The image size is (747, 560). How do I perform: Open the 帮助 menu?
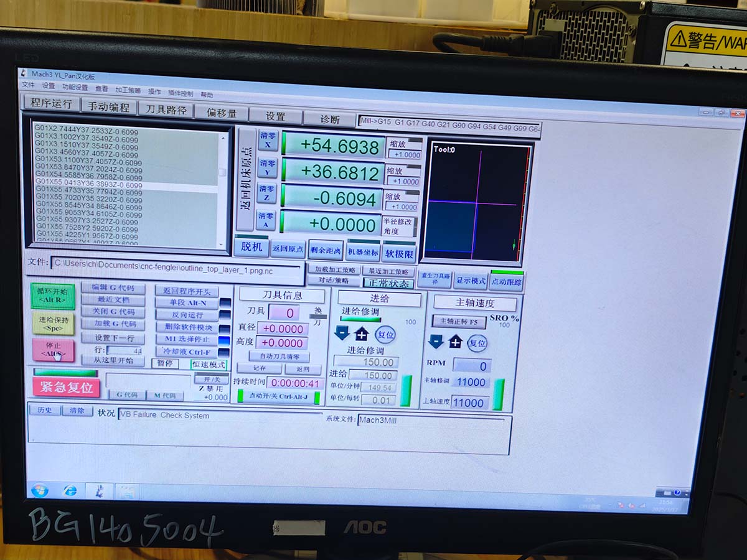tap(207, 95)
